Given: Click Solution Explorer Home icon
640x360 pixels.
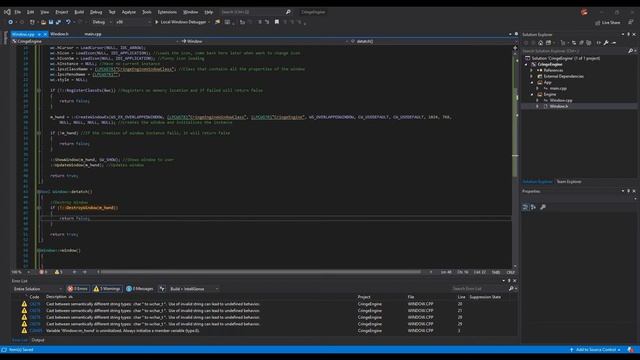Looking at the screenshot, I should pyautogui.click(x=540, y=43).
